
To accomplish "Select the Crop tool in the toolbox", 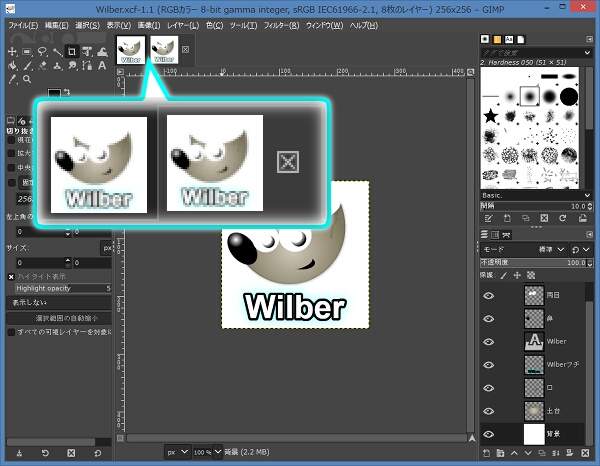I will [73, 51].
